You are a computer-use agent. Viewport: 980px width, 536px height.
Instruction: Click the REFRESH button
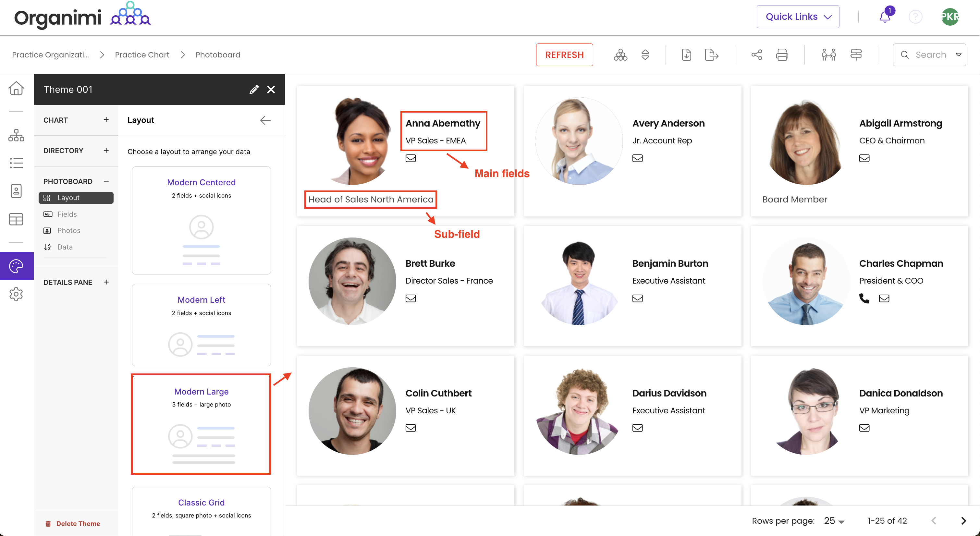click(x=564, y=55)
